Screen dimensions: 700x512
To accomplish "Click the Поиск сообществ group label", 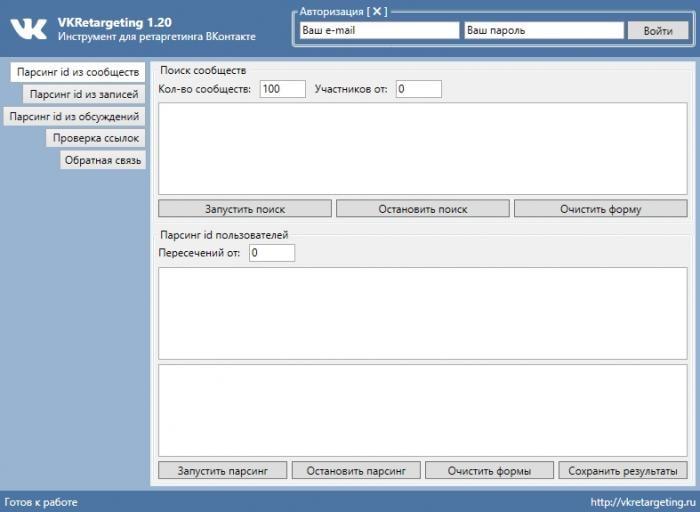I will 203,70.
